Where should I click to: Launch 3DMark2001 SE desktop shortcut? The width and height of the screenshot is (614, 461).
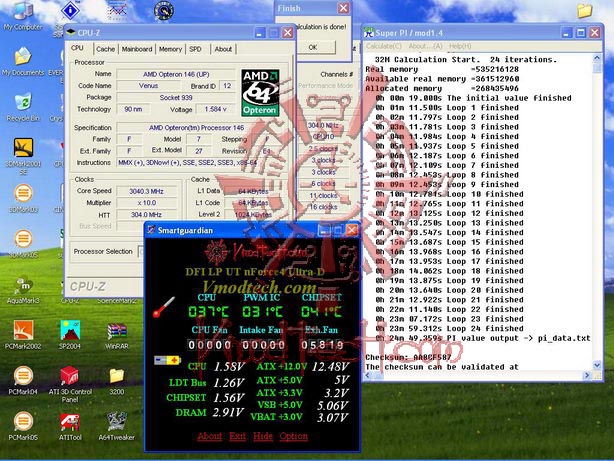click(23, 155)
